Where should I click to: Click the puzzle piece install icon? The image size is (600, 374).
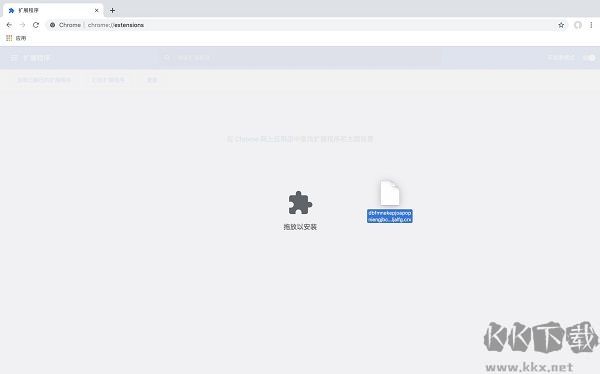click(x=300, y=203)
